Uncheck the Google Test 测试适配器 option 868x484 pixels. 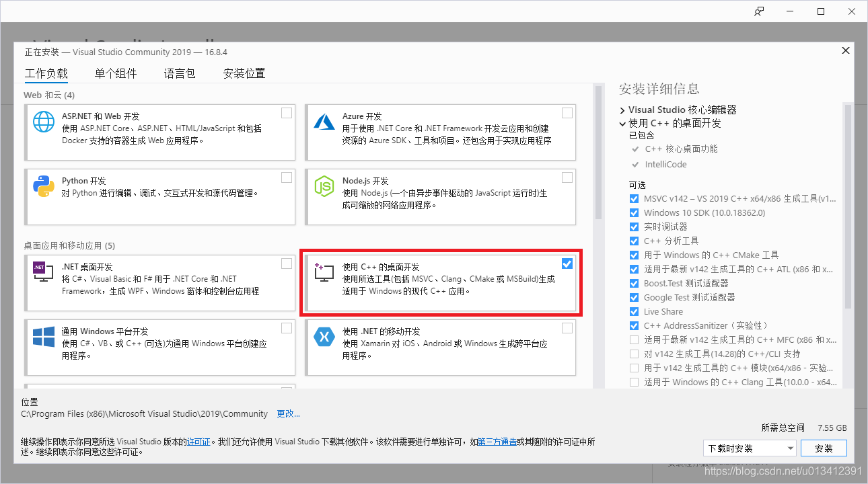click(x=634, y=298)
